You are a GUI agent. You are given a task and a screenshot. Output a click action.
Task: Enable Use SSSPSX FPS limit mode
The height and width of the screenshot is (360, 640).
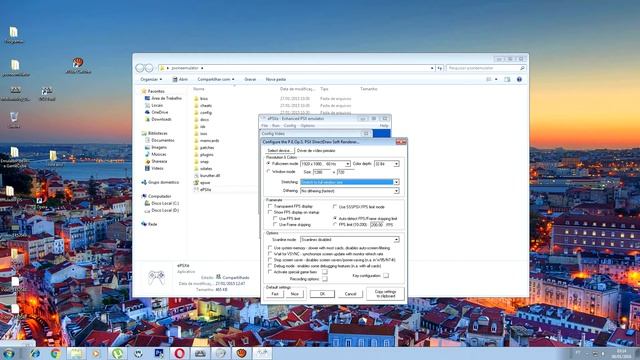pyautogui.click(x=335, y=207)
